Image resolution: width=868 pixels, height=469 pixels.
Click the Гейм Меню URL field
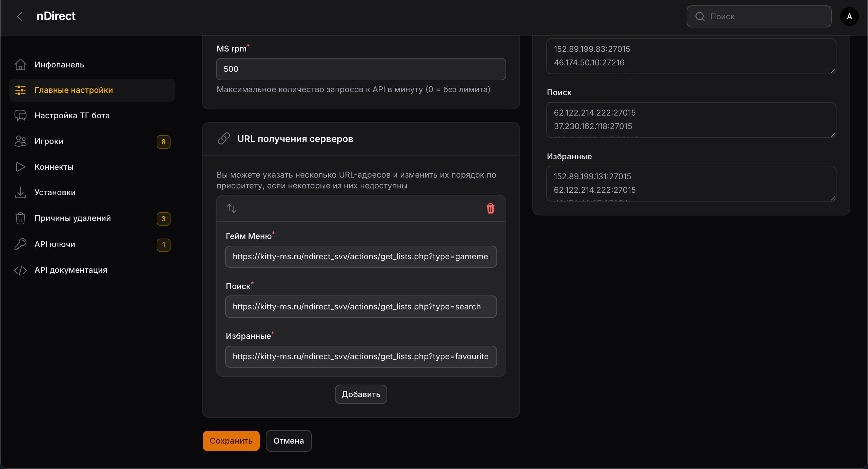point(361,257)
